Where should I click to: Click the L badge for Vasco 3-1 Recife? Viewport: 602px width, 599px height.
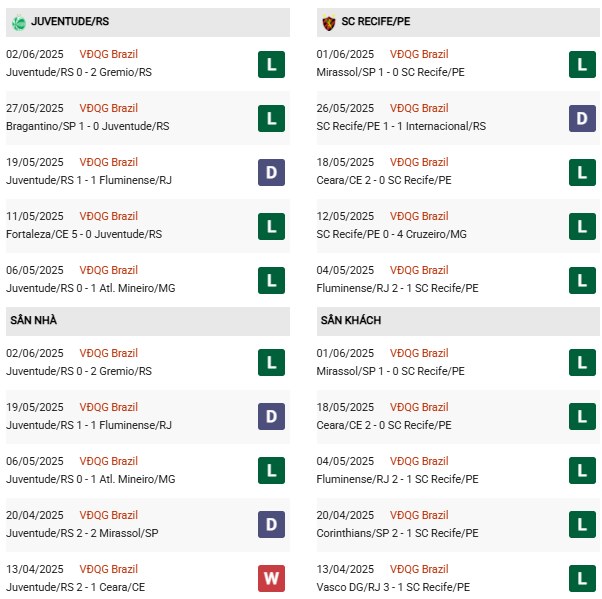582,580
